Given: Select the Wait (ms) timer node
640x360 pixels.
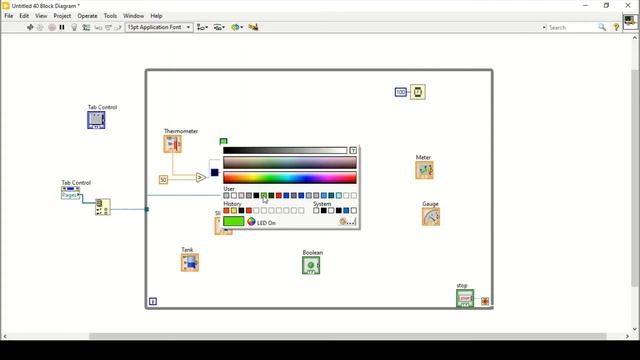Looking at the screenshot, I should 418,92.
